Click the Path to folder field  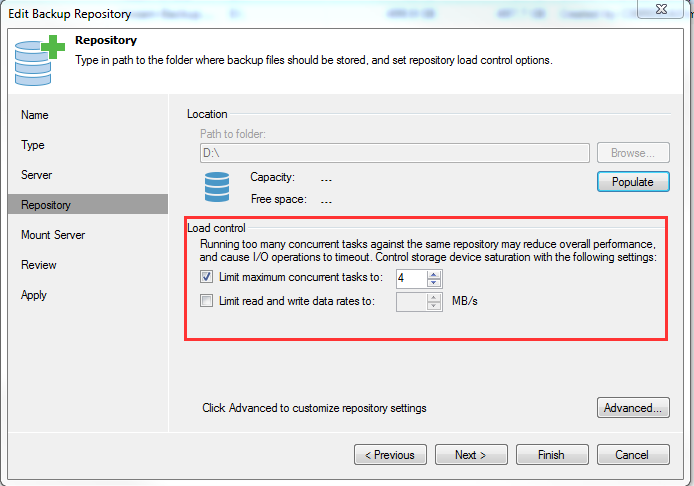click(394, 153)
